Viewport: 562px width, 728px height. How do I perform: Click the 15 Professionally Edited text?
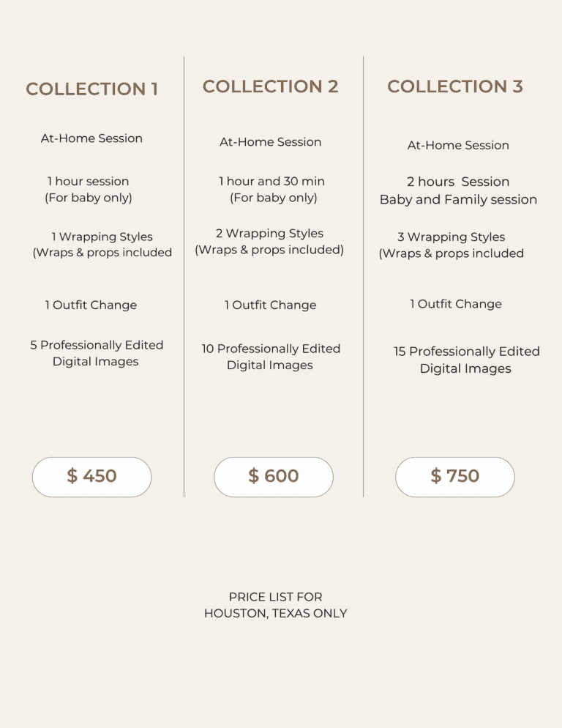point(466,352)
